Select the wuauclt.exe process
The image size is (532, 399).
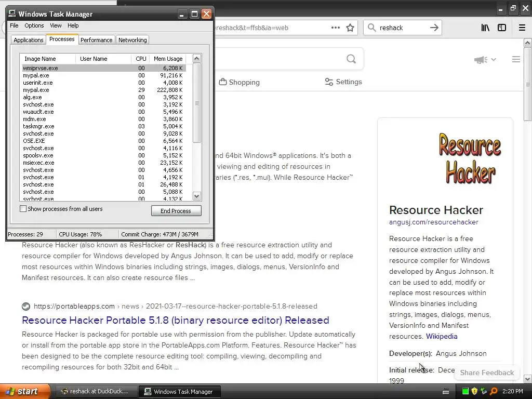point(104,112)
